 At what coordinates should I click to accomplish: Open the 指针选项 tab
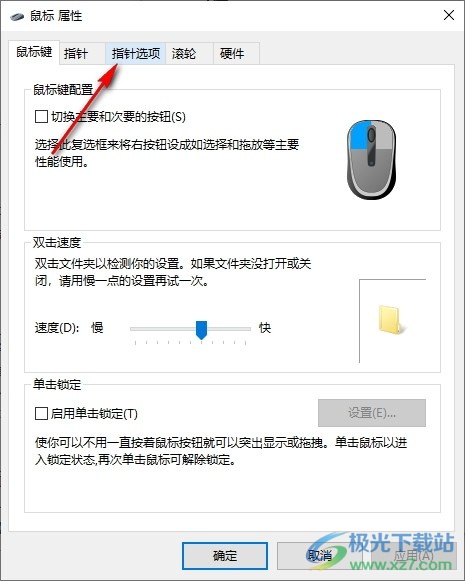[136, 54]
